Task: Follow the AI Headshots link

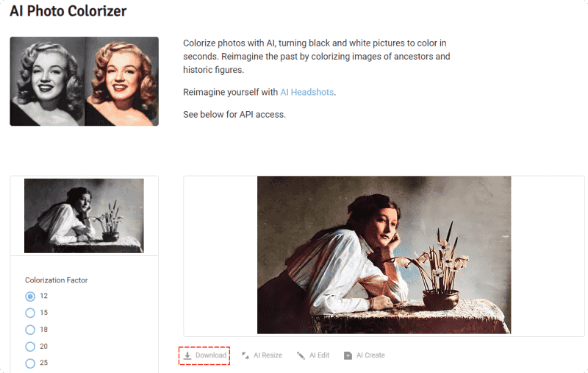Action: click(x=307, y=92)
